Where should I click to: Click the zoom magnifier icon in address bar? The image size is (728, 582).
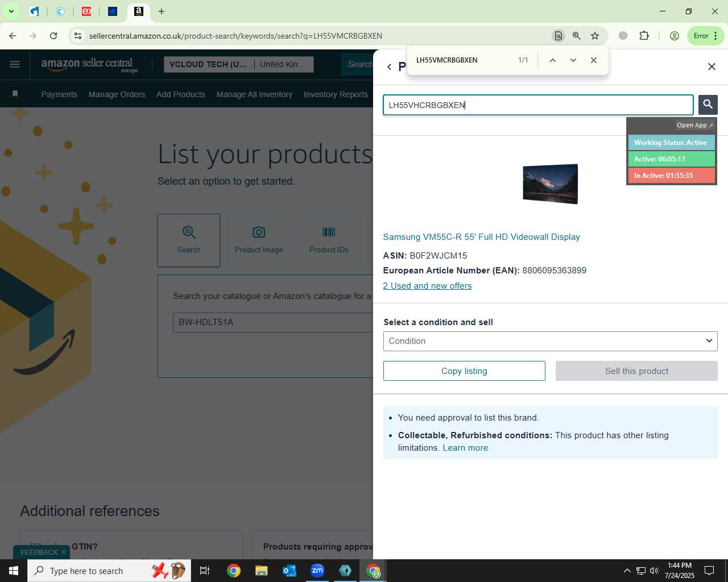577,36
